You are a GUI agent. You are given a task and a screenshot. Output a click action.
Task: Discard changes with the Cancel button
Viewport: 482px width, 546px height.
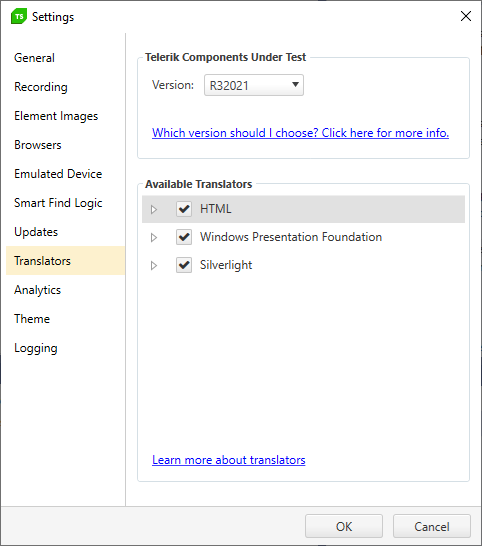[x=432, y=526]
